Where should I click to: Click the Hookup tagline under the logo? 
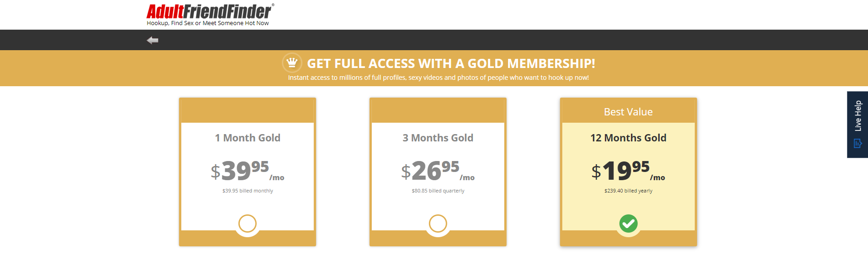click(208, 23)
